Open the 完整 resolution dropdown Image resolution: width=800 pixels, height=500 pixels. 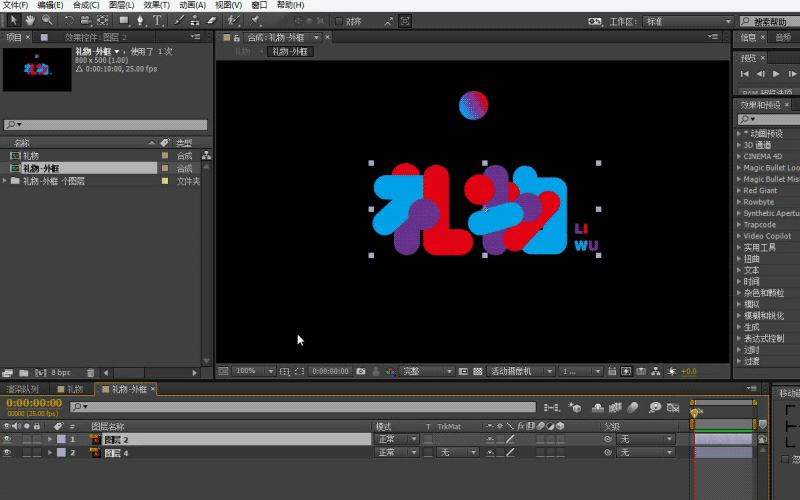coord(425,371)
